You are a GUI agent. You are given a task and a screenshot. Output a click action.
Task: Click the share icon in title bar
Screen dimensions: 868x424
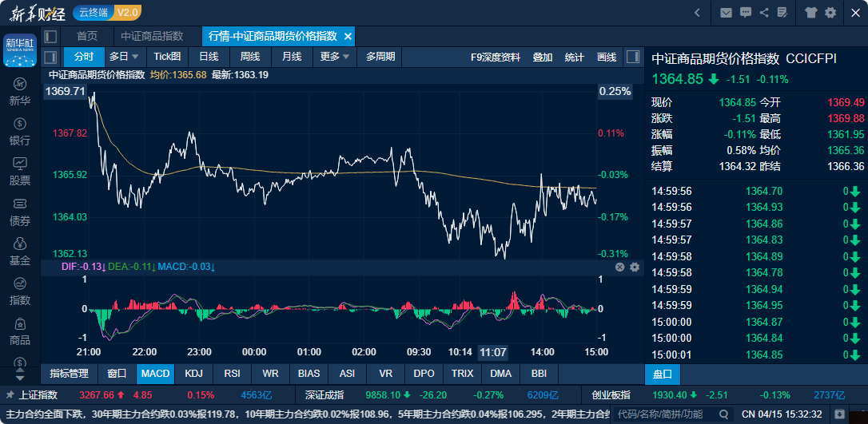[x=765, y=12]
